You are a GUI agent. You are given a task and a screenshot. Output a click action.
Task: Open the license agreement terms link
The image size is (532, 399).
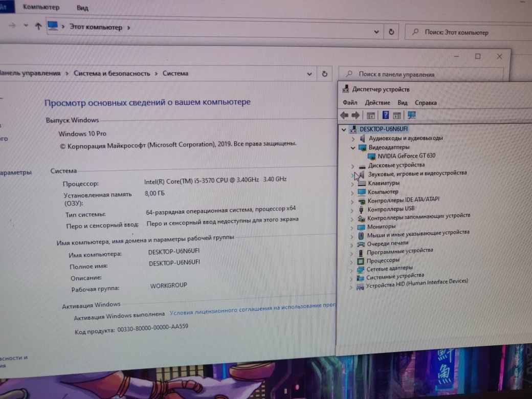pos(252,309)
